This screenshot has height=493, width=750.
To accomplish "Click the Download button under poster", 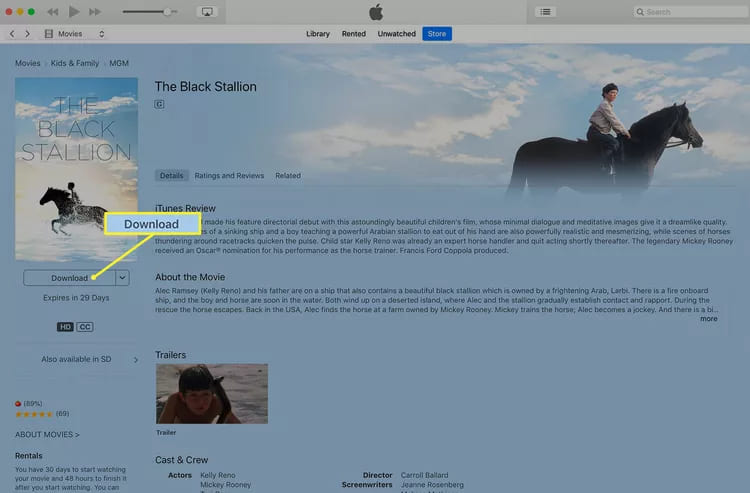I will [x=69, y=278].
